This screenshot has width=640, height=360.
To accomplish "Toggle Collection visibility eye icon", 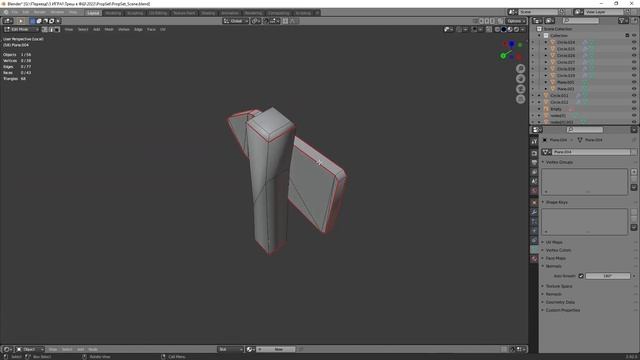I will pos(634,36).
